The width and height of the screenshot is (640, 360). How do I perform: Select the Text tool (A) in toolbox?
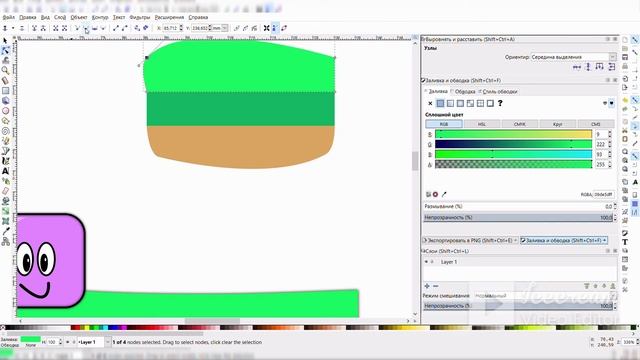pos(5,171)
